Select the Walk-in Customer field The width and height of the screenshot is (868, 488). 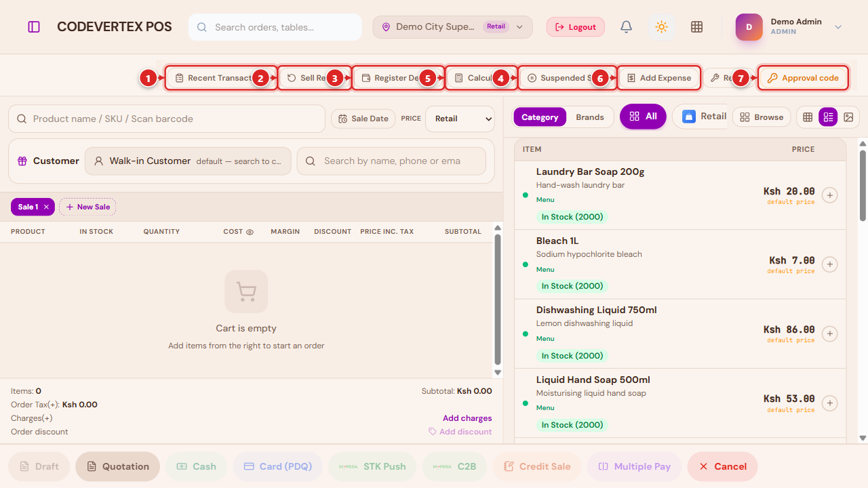[188, 161]
